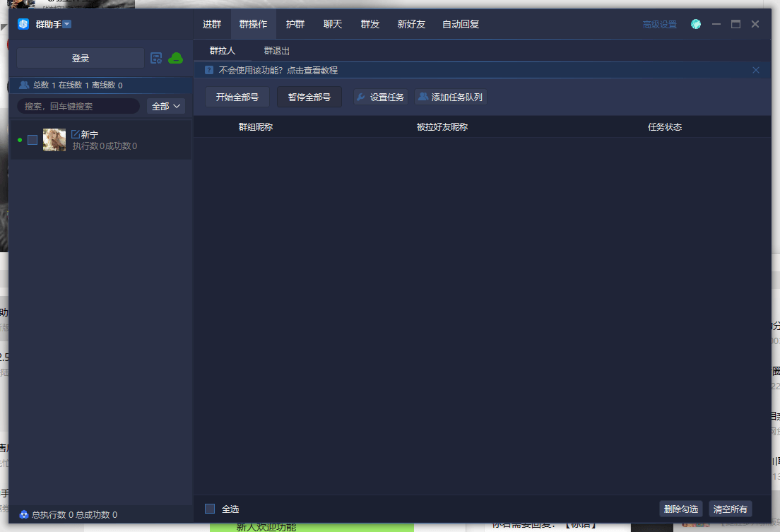
Task: Click the people icon beside 总数
Action: click(24, 85)
